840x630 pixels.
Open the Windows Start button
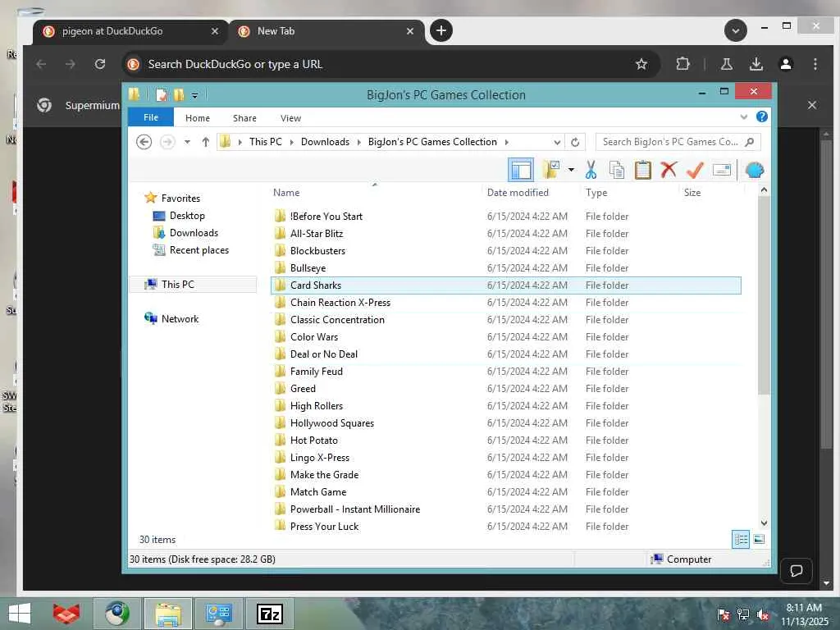tap(20, 614)
